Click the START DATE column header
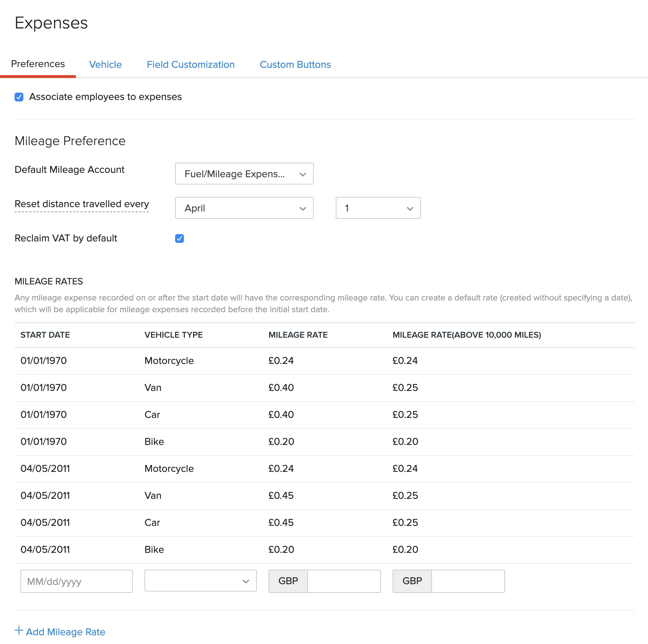The width and height of the screenshot is (648, 644). click(45, 335)
